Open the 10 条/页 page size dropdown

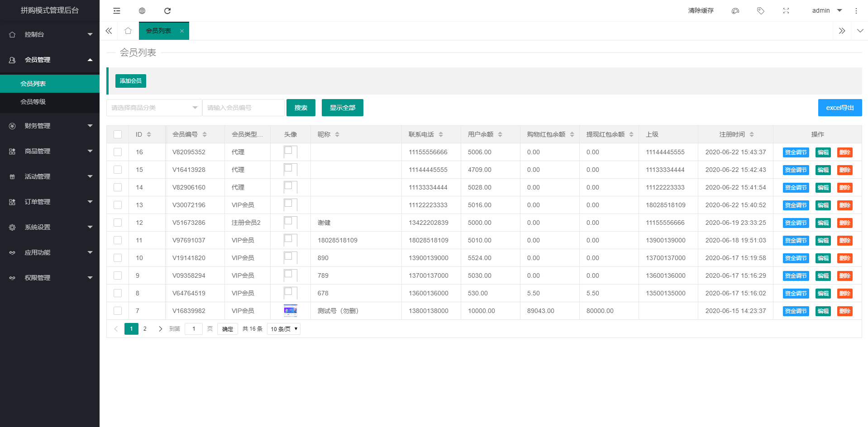click(284, 329)
